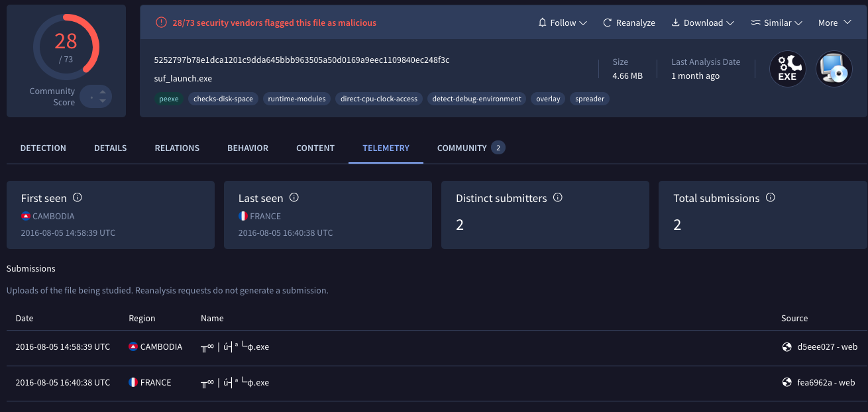This screenshot has height=412, width=868.
Task: Click the EXE file type icon
Action: pos(787,69)
